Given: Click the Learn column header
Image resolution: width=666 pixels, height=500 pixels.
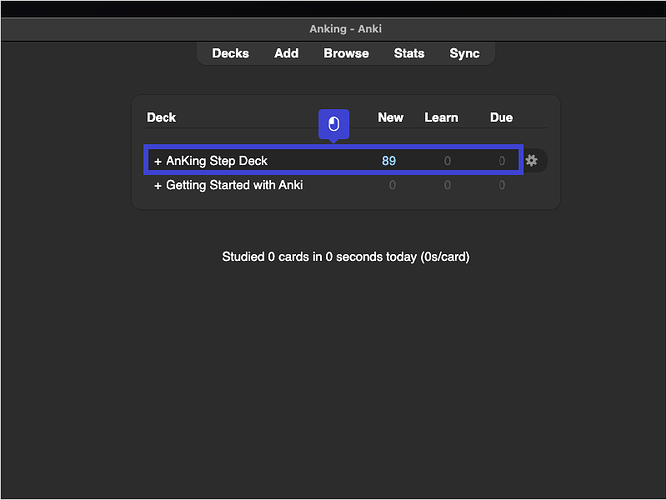Looking at the screenshot, I should 441,117.
